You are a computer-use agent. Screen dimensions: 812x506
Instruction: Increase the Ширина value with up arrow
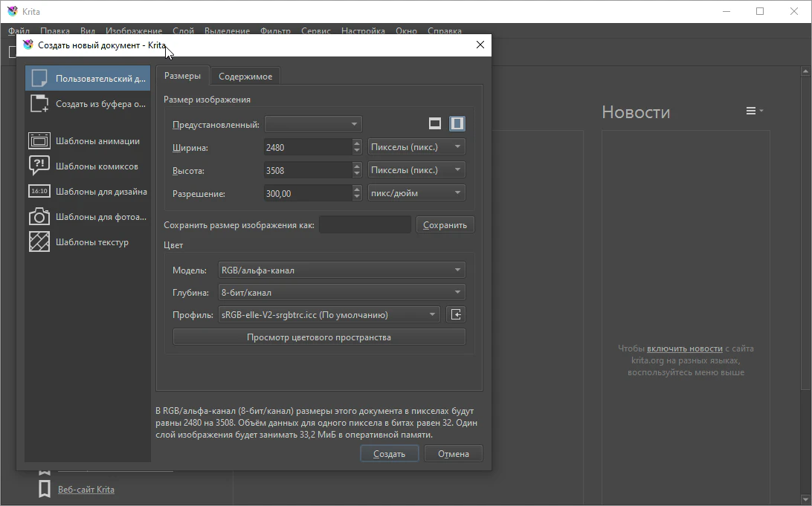pos(357,143)
